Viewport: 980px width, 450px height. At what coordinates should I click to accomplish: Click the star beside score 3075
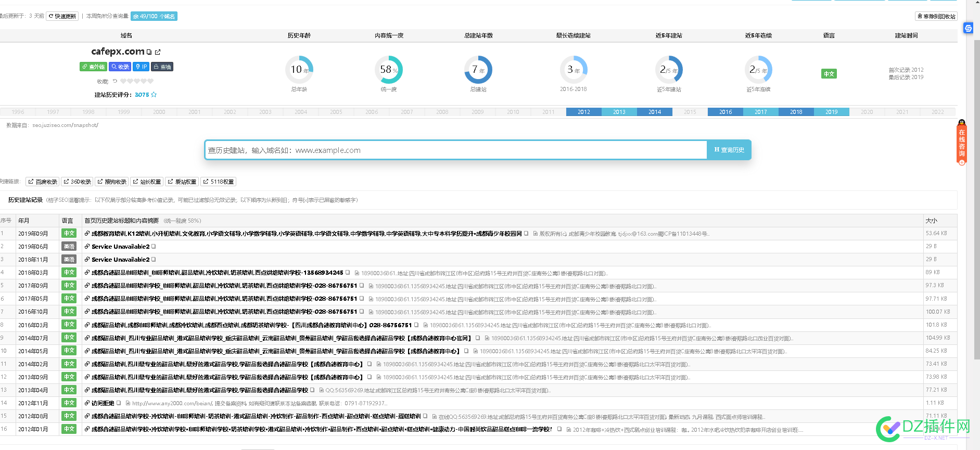pyautogui.click(x=154, y=95)
